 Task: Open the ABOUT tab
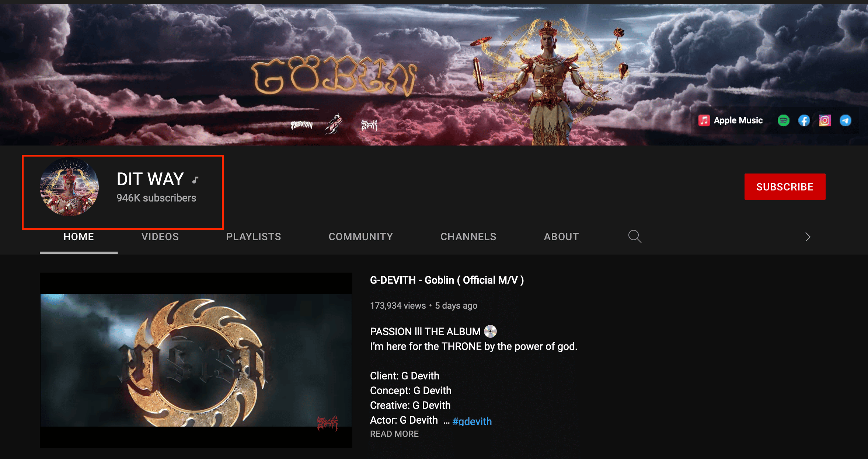(561, 236)
